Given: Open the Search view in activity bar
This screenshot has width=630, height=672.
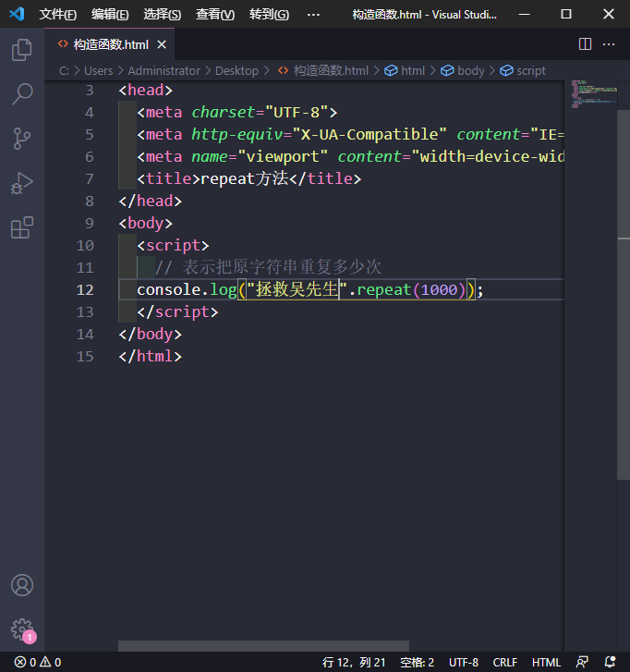Looking at the screenshot, I should (22, 94).
